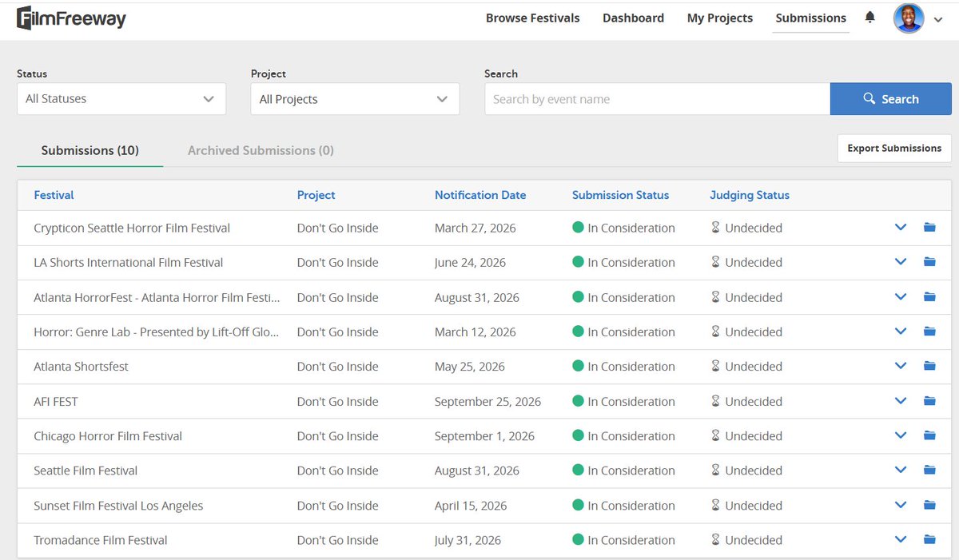959x560 pixels.
Task: Open folder icon for Horror: Genre Lab row
Action: coord(929,332)
